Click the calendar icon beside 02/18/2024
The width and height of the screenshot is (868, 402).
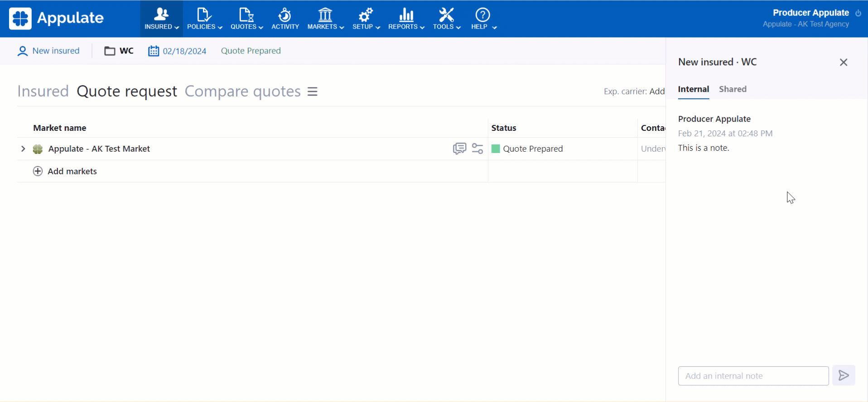click(x=154, y=51)
